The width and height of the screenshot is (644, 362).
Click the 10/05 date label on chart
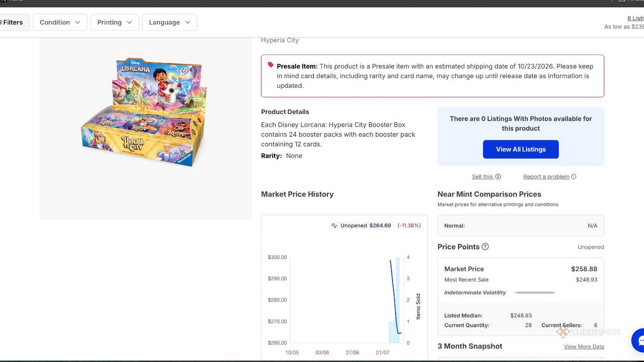pyautogui.click(x=292, y=353)
